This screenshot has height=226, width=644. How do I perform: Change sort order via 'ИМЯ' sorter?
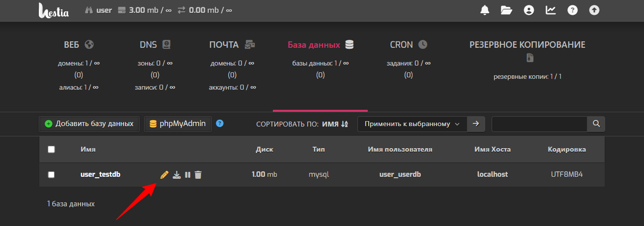coord(335,124)
